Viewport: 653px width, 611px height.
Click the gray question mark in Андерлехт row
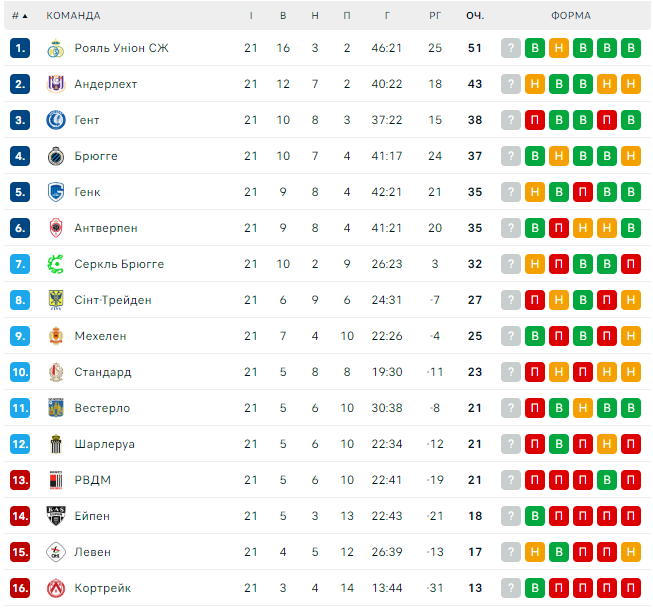coord(511,84)
